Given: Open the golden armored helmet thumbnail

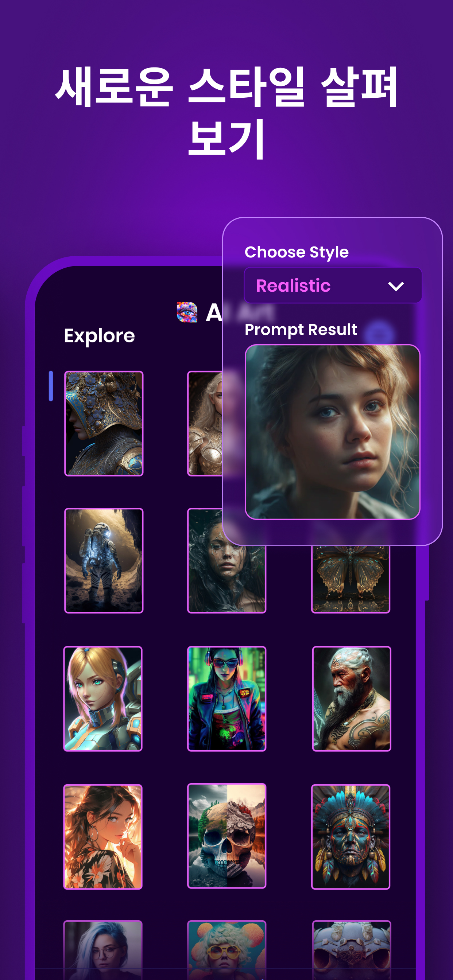Looking at the screenshot, I should pos(104,423).
